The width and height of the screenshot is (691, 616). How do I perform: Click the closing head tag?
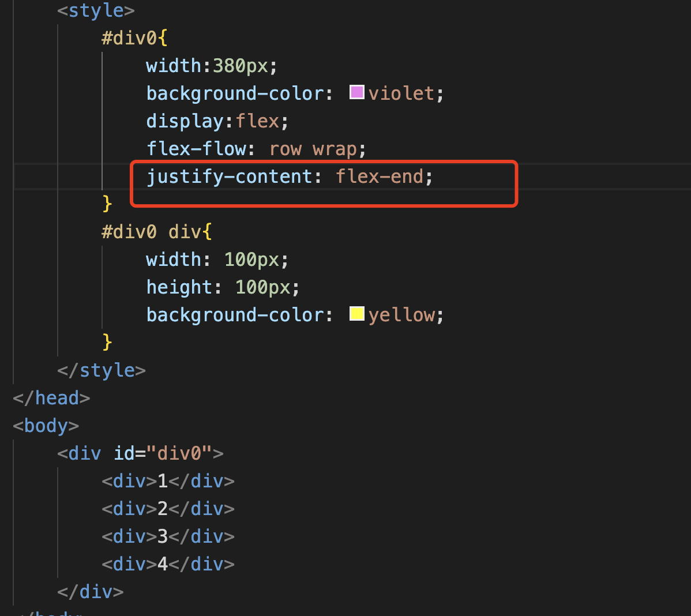tap(51, 398)
